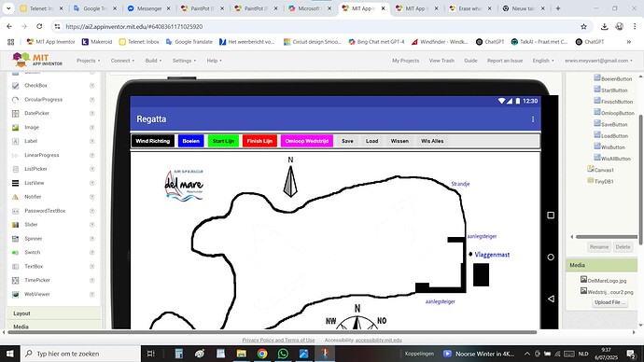
Task: Select the Switch component in palette
Action: (32, 253)
